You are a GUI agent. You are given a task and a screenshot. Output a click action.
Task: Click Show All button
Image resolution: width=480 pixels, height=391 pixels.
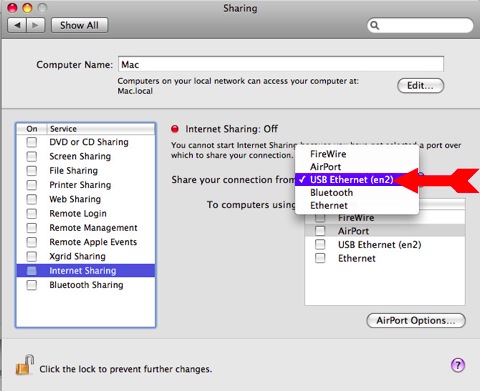79,25
